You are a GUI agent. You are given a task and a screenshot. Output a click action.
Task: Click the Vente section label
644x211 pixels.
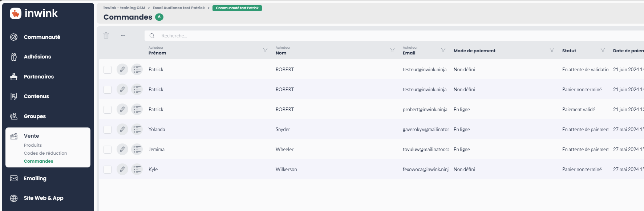click(32, 136)
